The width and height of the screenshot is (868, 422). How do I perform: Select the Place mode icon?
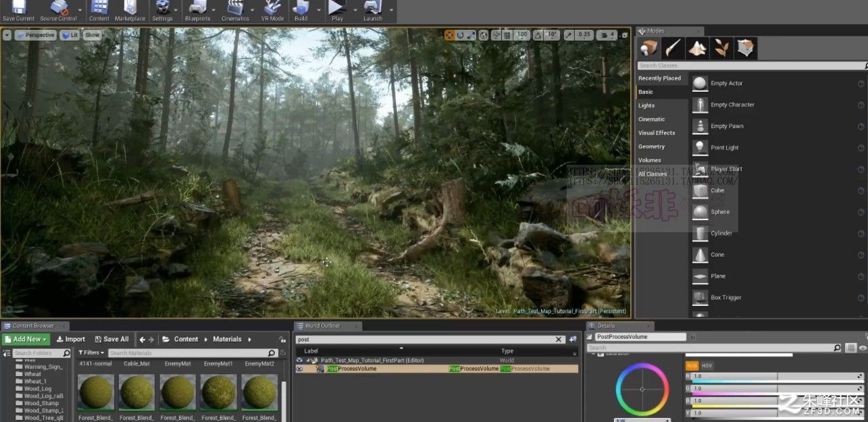tap(649, 48)
